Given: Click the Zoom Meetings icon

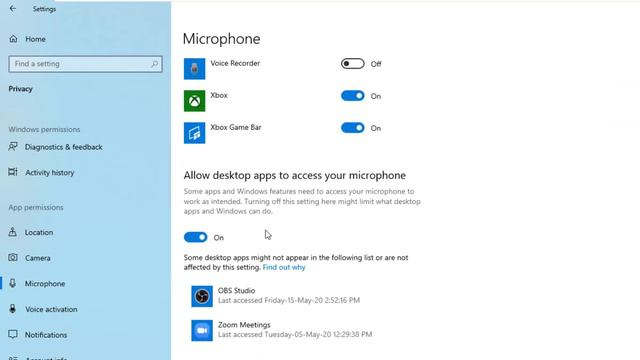Looking at the screenshot, I should click(x=202, y=330).
